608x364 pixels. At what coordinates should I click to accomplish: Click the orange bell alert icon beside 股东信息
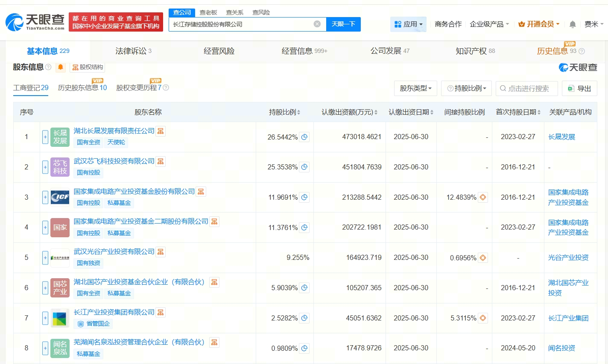click(x=61, y=67)
